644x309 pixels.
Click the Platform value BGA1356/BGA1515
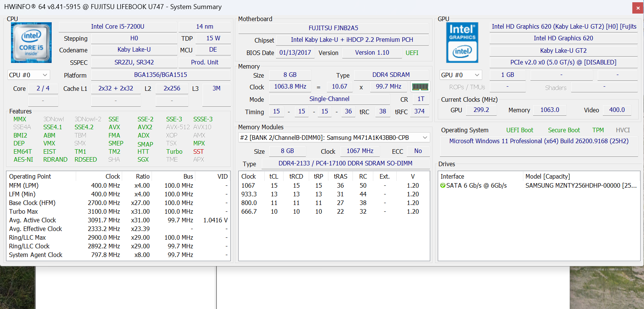pyautogui.click(x=161, y=75)
